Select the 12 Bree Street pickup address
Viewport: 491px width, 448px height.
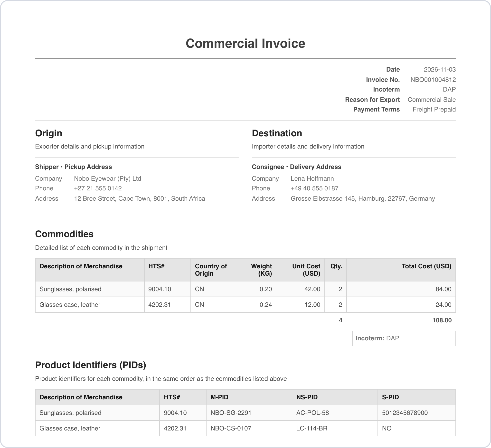(x=140, y=198)
